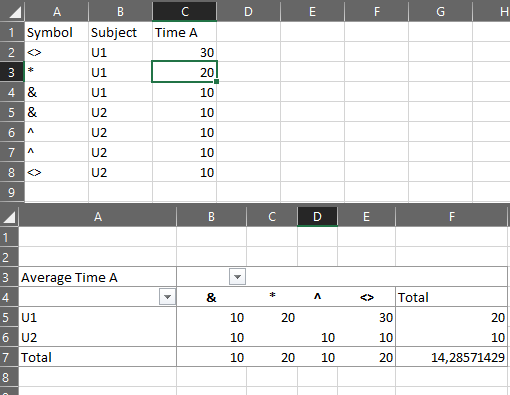Click the '^' cell in top sheet row 7

click(56, 152)
